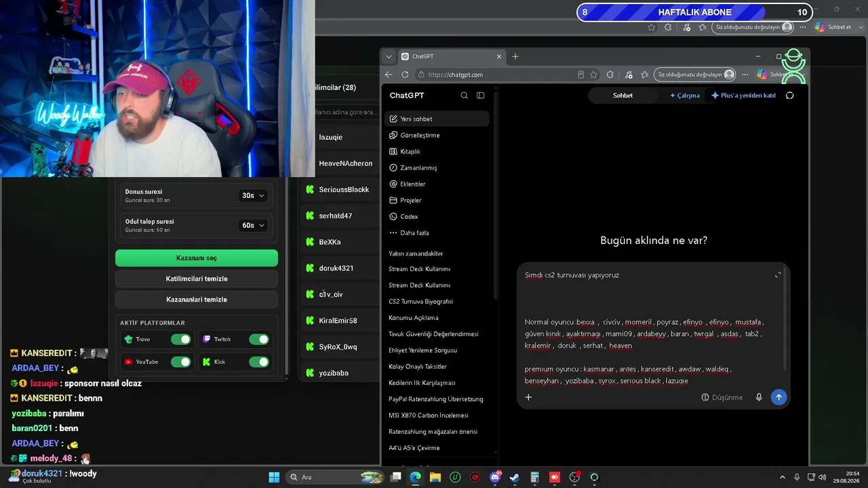Open ChatGPT sidebar search
The image size is (868, 488).
coord(464,96)
